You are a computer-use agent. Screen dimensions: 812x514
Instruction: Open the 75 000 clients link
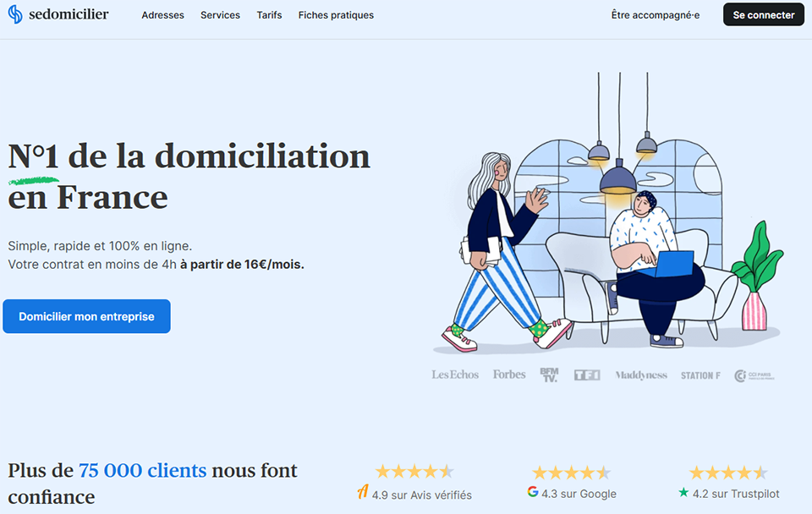(x=141, y=470)
